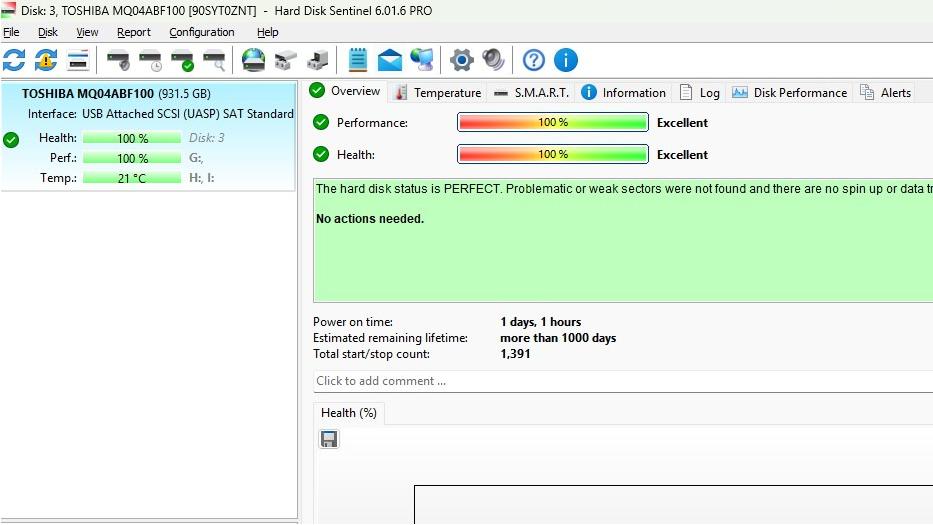The width and height of the screenshot is (933, 525).
Task: Click the comment input field
Action: coord(620,381)
